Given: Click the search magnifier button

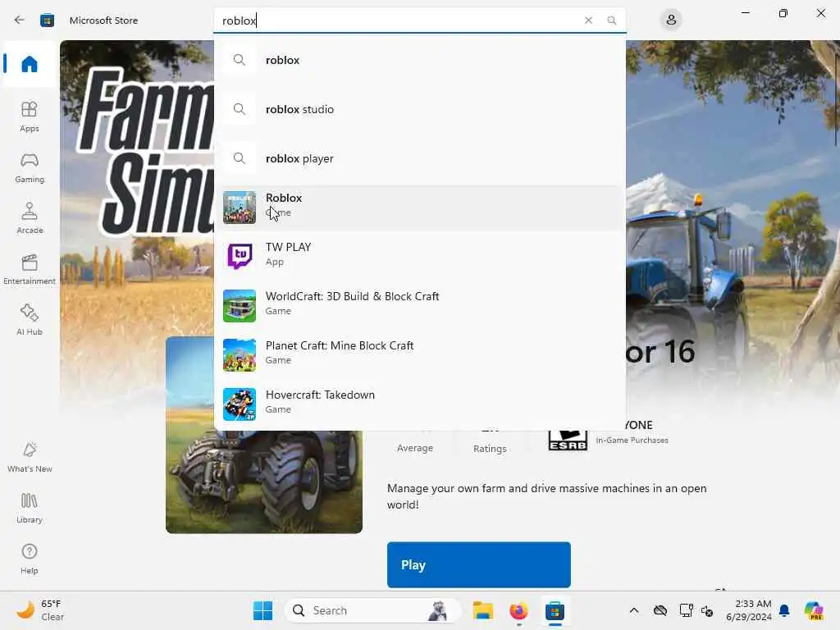Looking at the screenshot, I should tap(611, 21).
